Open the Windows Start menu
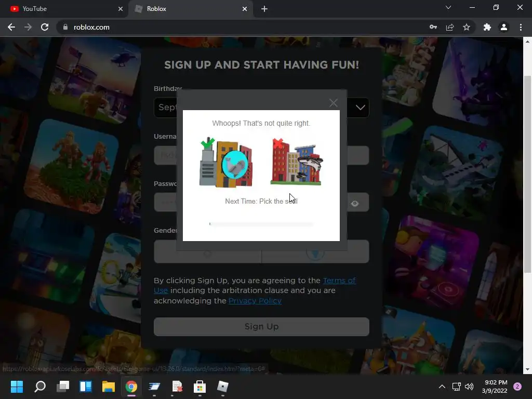The image size is (532, 399). [17, 387]
